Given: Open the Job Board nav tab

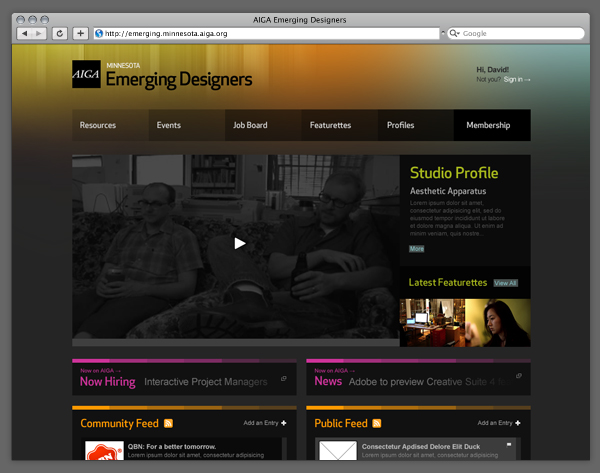Looking at the screenshot, I should coord(263,125).
